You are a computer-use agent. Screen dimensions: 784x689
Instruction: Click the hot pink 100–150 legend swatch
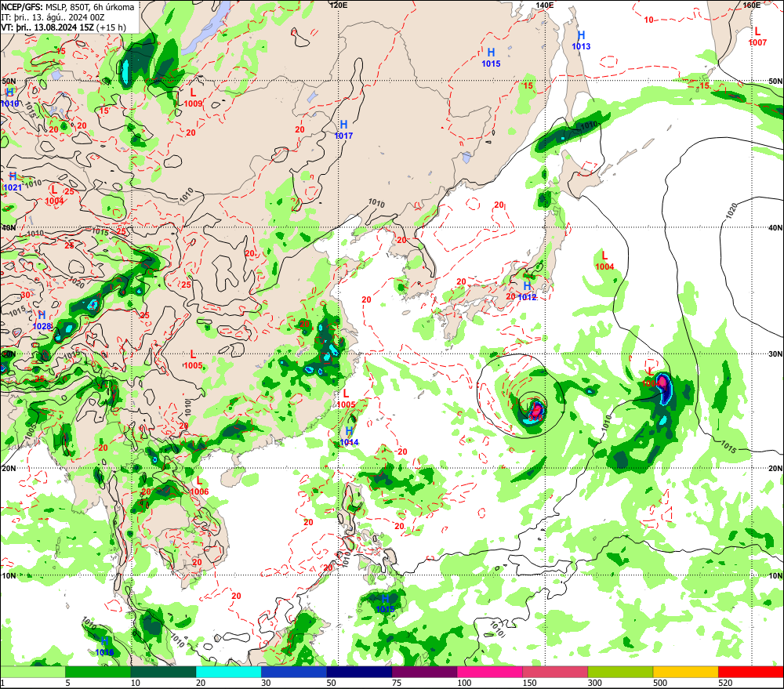point(490,672)
